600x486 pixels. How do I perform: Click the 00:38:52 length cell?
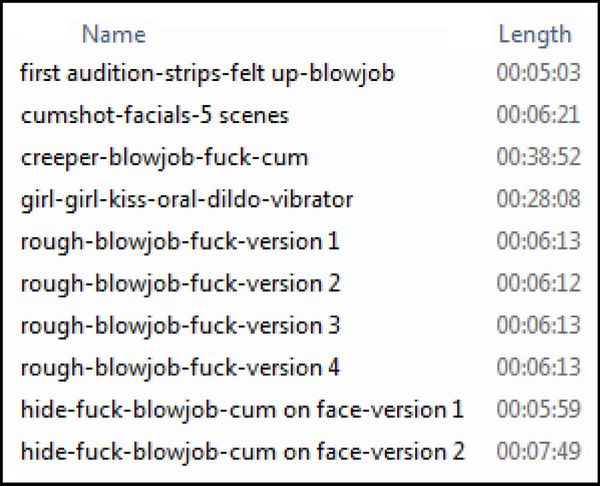click(538, 157)
